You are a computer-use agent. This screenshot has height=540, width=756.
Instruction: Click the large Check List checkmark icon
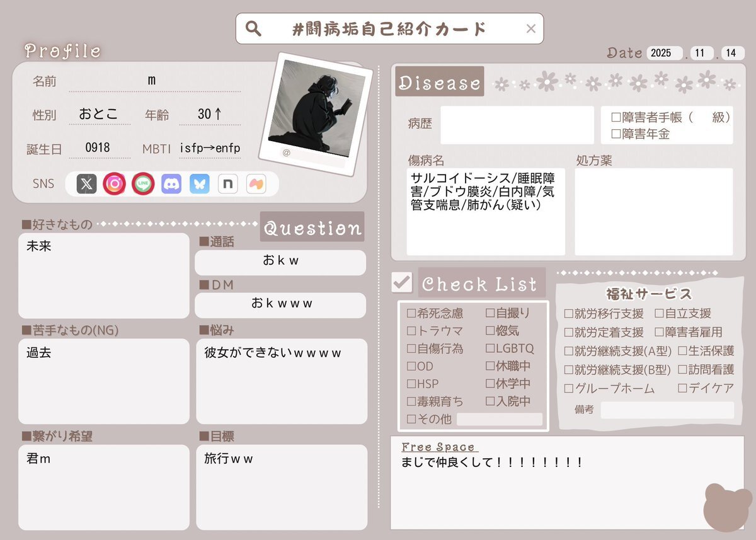[401, 283]
